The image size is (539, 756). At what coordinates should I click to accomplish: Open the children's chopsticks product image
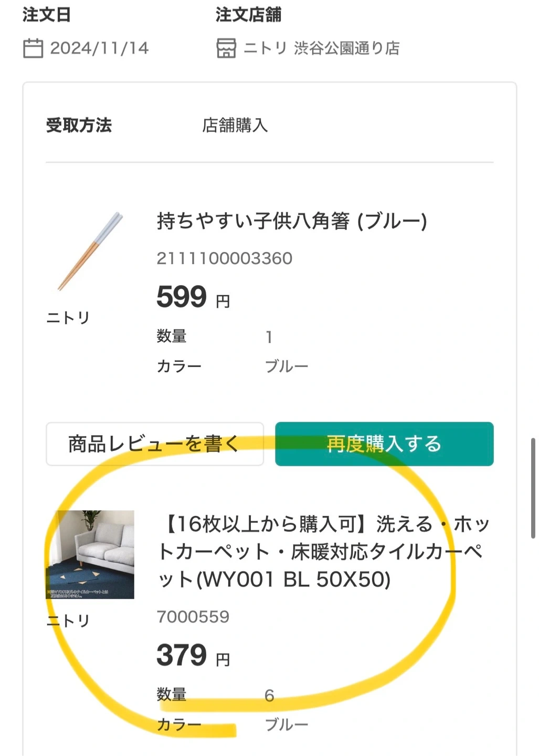coord(90,251)
